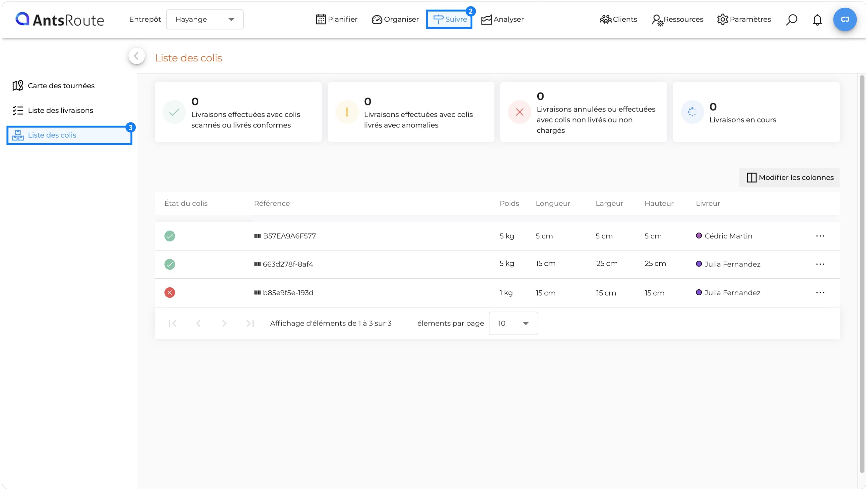Click the 25 cm width of 663d278f-8af4
The image size is (868, 490).
click(606, 264)
